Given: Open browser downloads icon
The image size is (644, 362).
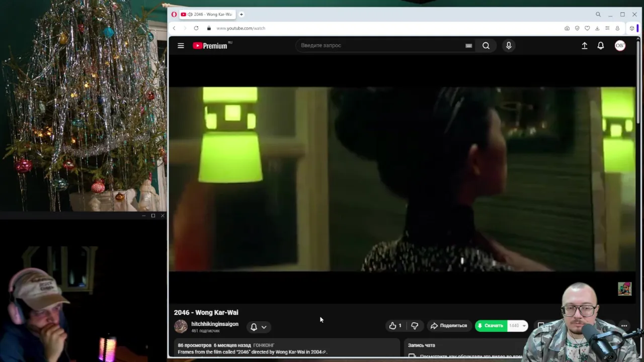Looking at the screenshot, I should (597, 28).
